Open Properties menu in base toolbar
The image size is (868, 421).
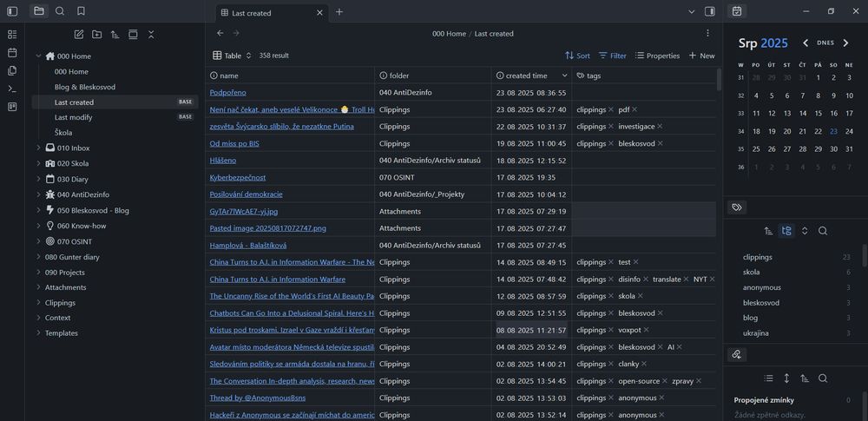click(x=657, y=56)
